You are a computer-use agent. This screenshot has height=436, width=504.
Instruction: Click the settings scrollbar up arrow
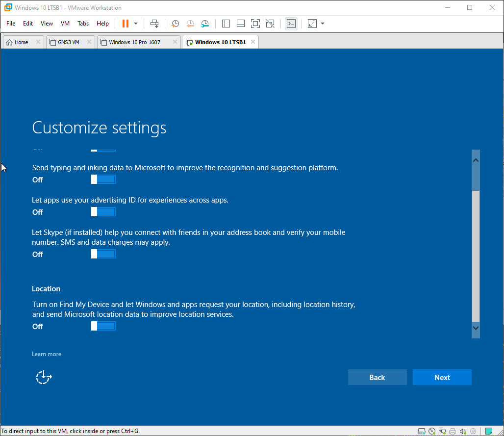[476, 160]
